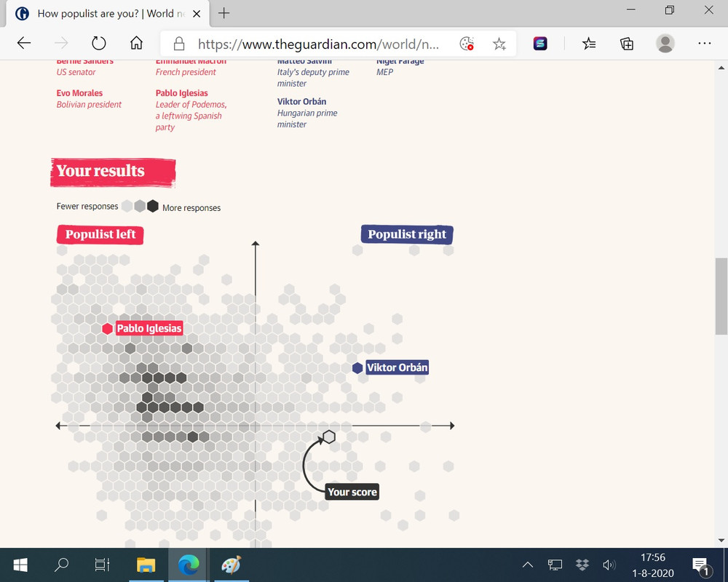Click the address bar URL
The image size is (728, 582).
pos(318,44)
